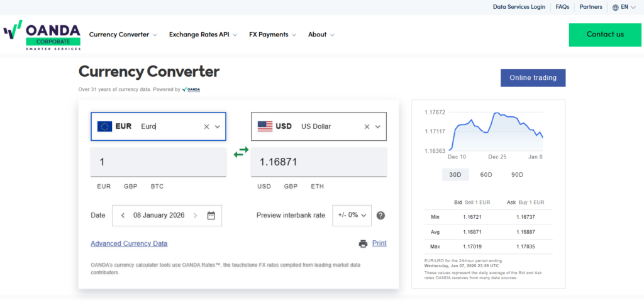
Task: Select GBP quick option under target amount
Action: [x=291, y=186]
